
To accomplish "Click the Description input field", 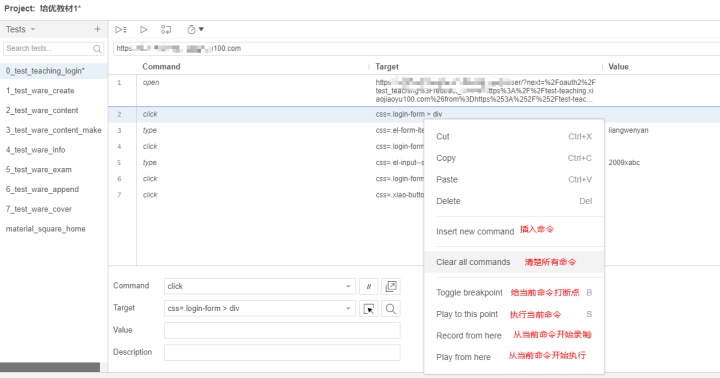I will (x=282, y=352).
